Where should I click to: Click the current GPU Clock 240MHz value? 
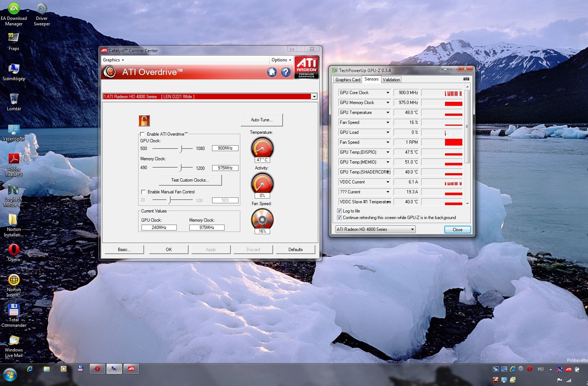tap(159, 228)
